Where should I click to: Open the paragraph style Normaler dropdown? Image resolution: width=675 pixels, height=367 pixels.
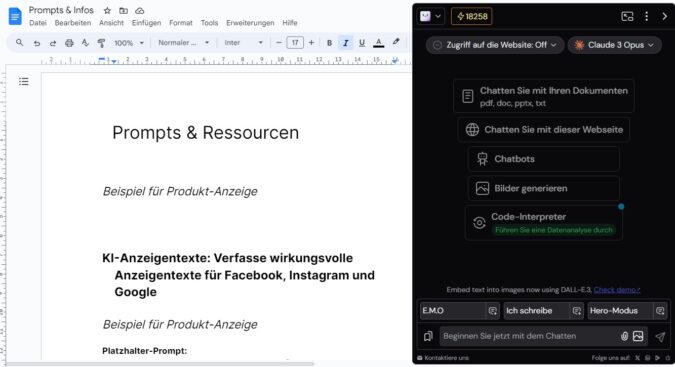[x=183, y=43]
